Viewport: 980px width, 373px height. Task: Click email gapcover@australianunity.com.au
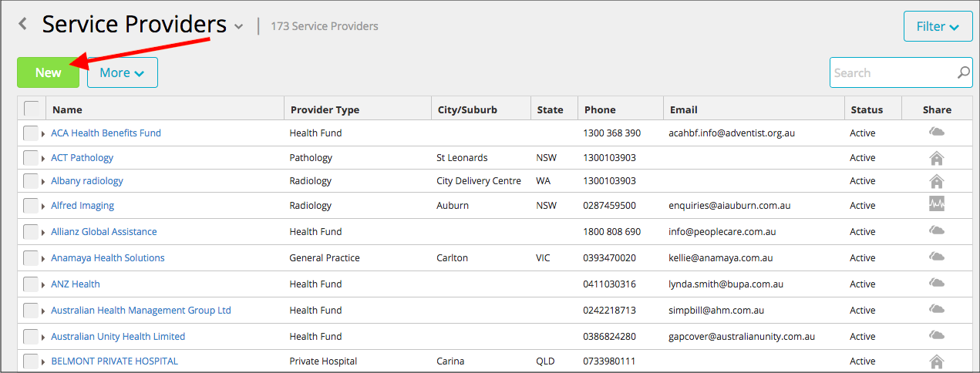tap(742, 337)
